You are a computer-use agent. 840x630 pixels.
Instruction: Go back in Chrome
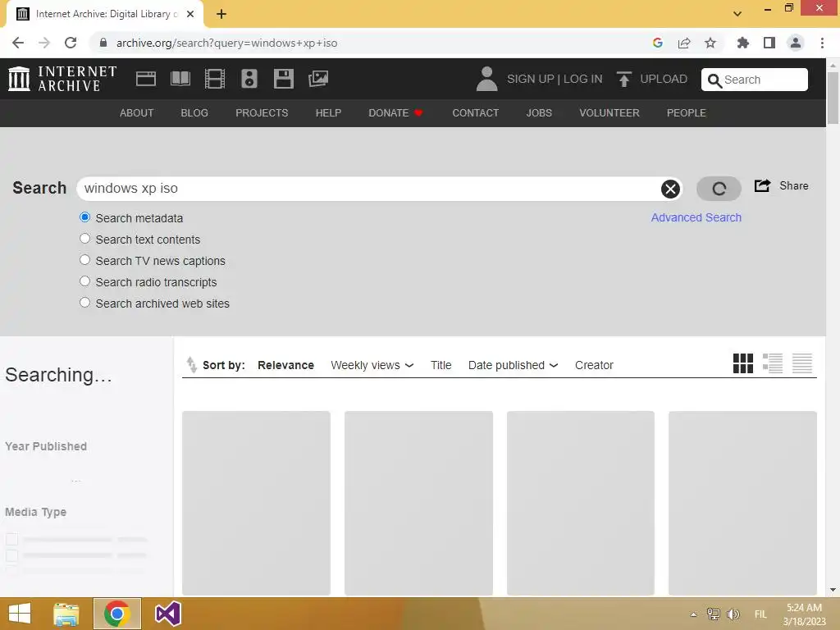point(18,43)
